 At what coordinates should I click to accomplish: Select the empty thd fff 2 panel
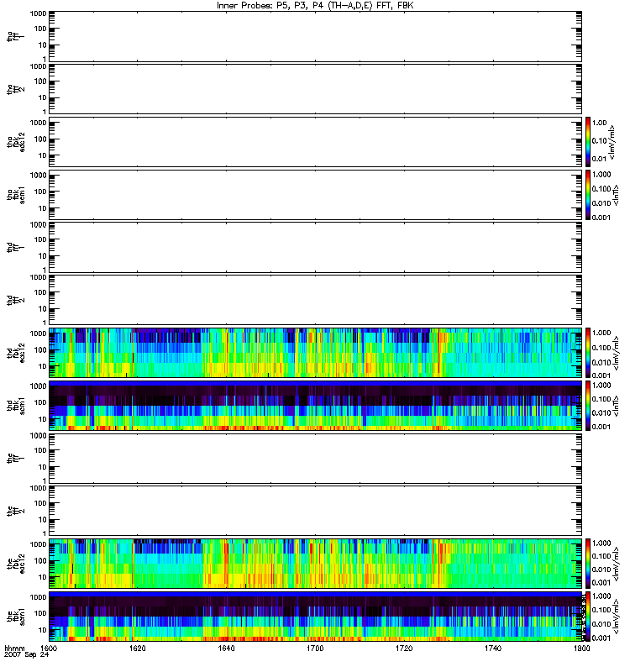point(316,300)
